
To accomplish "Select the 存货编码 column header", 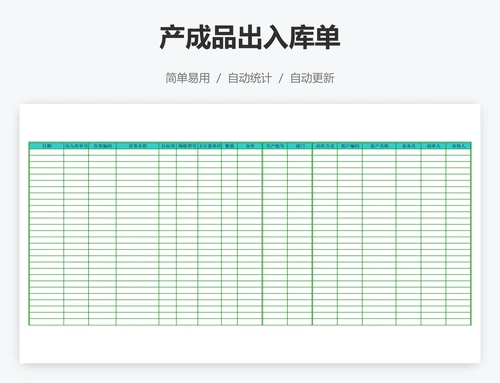I will (x=102, y=146).
